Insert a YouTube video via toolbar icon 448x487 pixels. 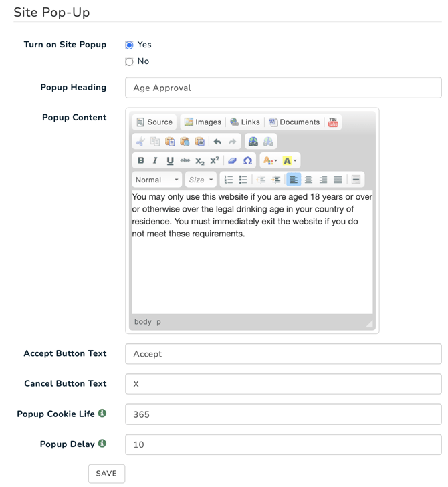coord(333,122)
